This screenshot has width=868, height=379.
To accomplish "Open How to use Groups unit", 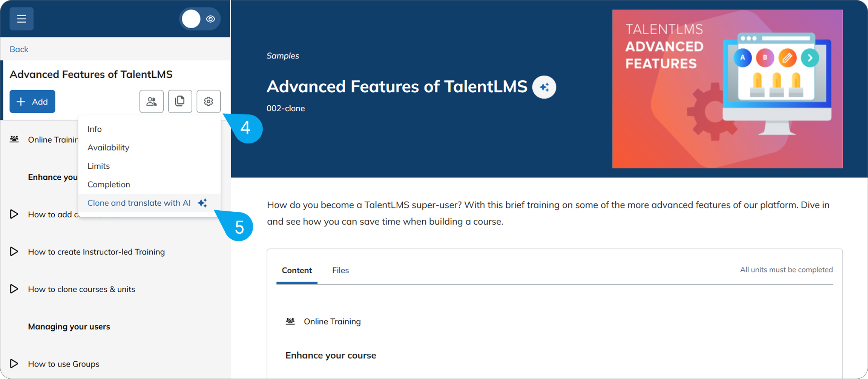I will coord(64,364).
